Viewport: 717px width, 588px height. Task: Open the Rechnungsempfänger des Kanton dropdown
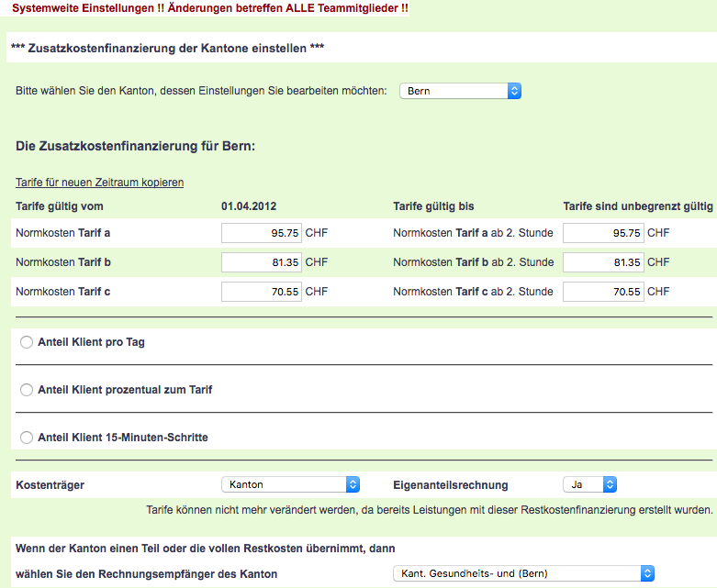tap(522, 573)
